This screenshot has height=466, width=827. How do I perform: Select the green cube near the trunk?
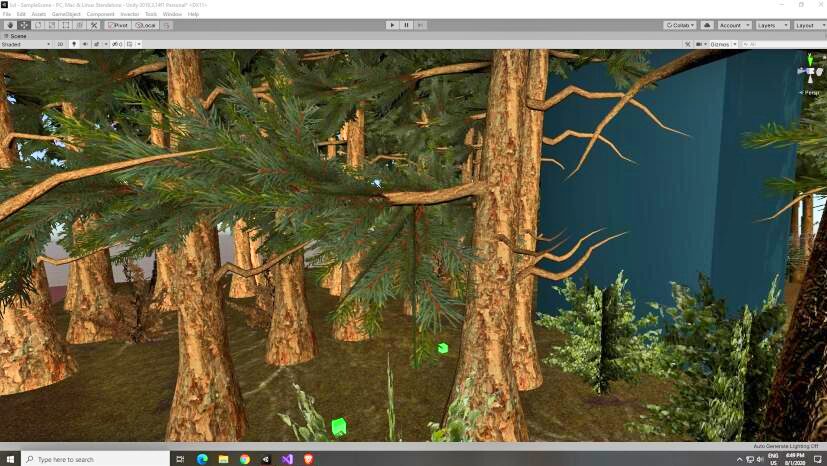pyautogui.click(x=443, y=348)
